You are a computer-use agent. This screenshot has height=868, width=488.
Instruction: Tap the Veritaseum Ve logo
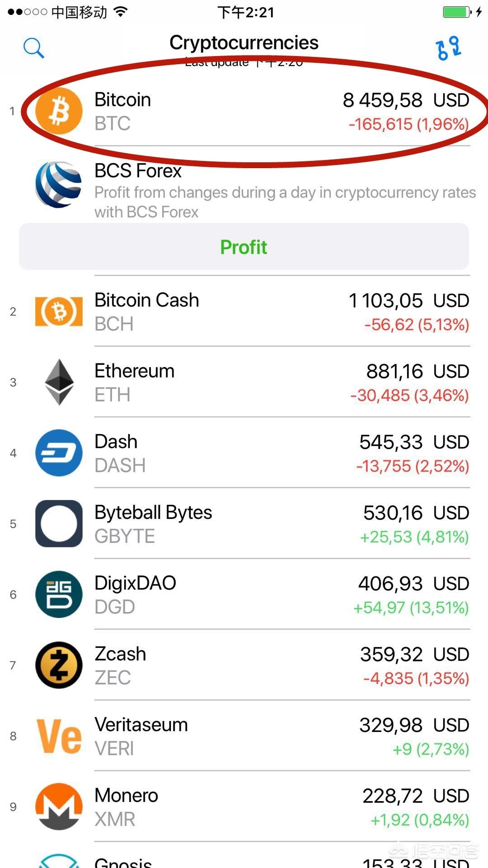click(x=59, y=736)
